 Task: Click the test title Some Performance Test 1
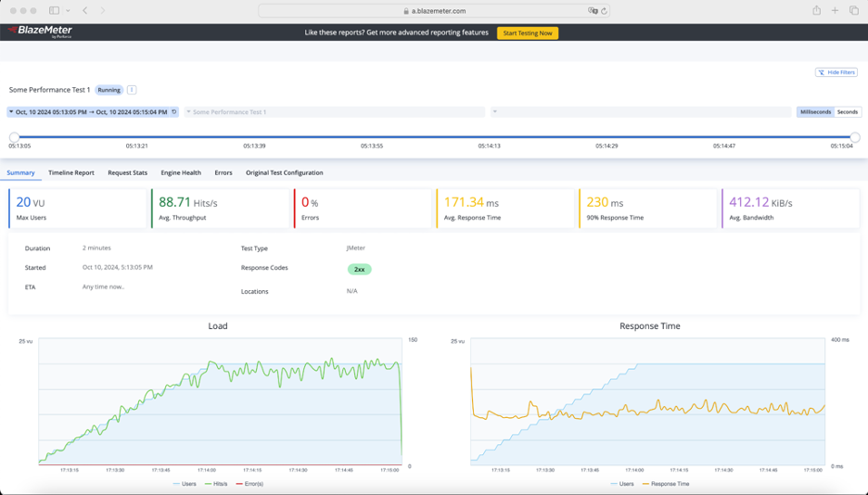coord(49,90)
